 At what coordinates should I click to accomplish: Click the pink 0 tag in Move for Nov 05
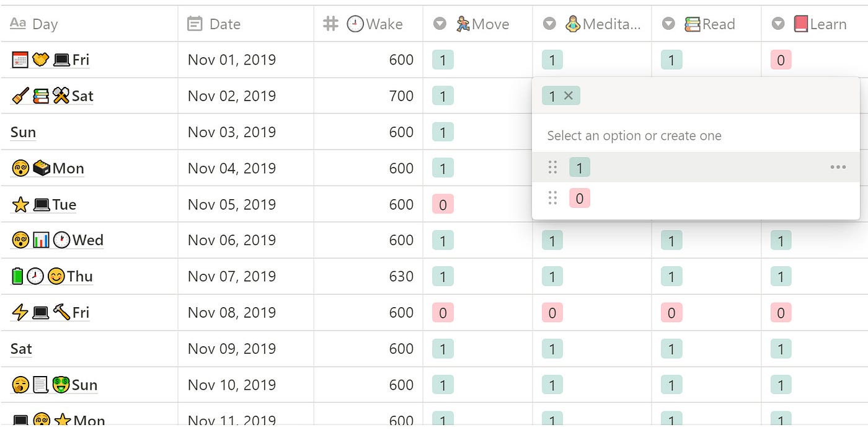pyautogui.click(x=443, y=204)
